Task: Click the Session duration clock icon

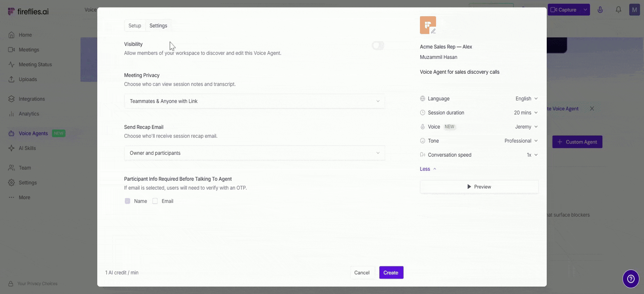Action: point(423,113)
